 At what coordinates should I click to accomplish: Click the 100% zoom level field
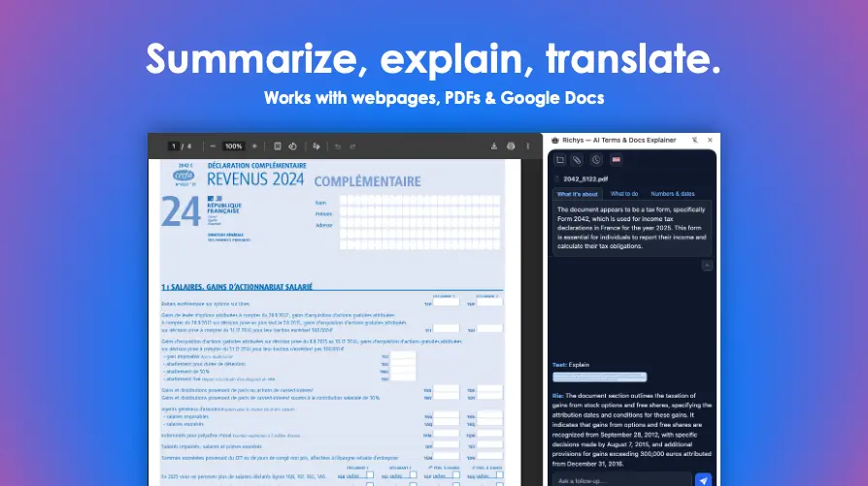click(234, 146)
